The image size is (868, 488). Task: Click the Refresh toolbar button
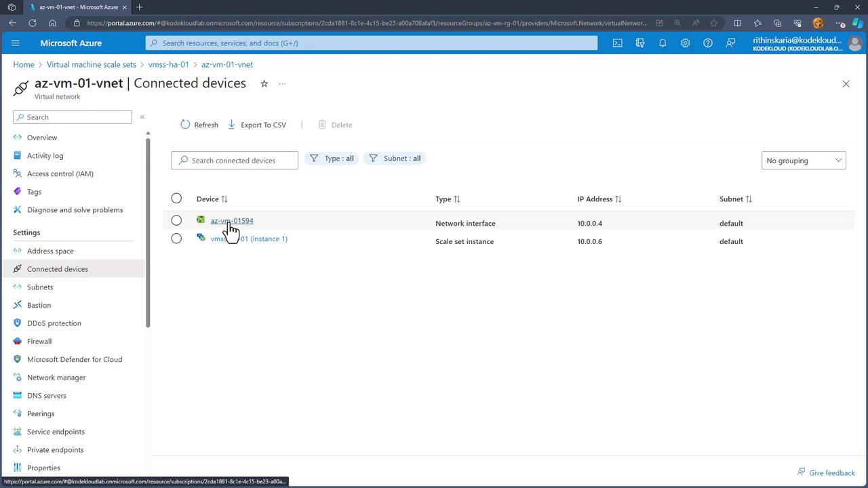click(199, 125)
